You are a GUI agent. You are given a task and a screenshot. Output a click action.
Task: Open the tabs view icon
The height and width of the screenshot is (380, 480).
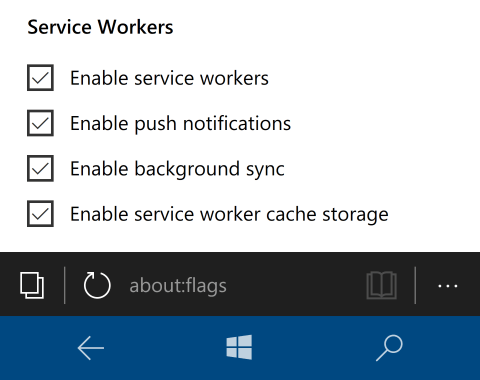(32, 285)
